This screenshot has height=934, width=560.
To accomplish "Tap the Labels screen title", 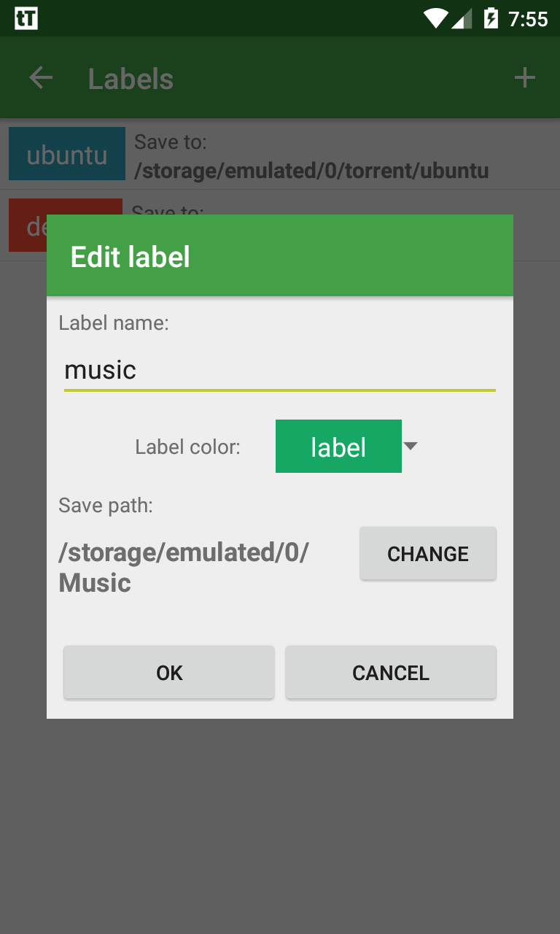I will (131, 79).
